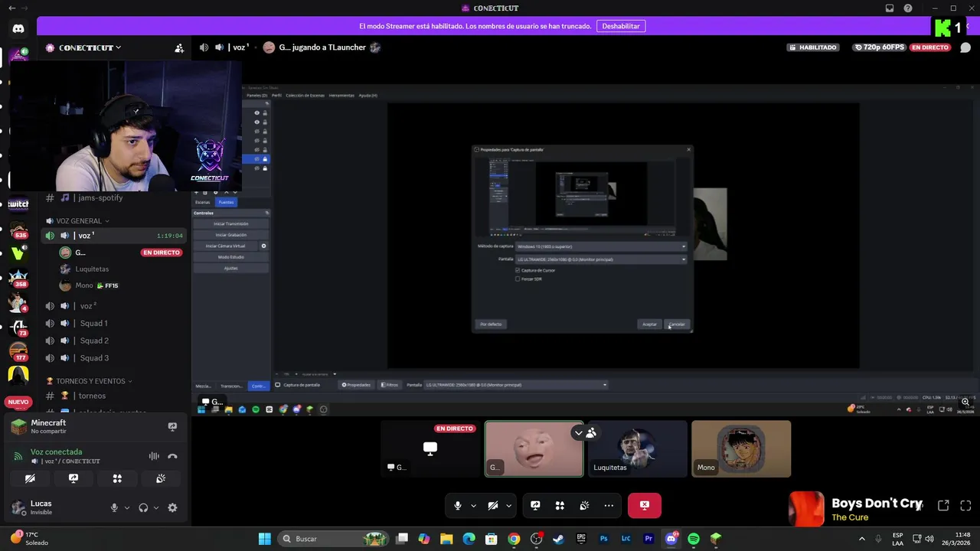Open Google Chrome from the taskbar
The width and height of the screenshot is (980, 551).
pyautogui.click(x=514, y=539)
